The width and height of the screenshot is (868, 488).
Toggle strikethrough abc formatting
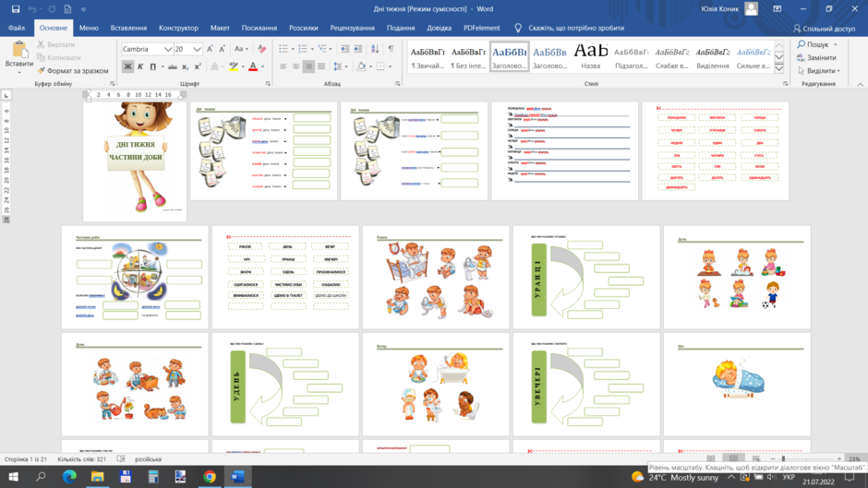173,67
